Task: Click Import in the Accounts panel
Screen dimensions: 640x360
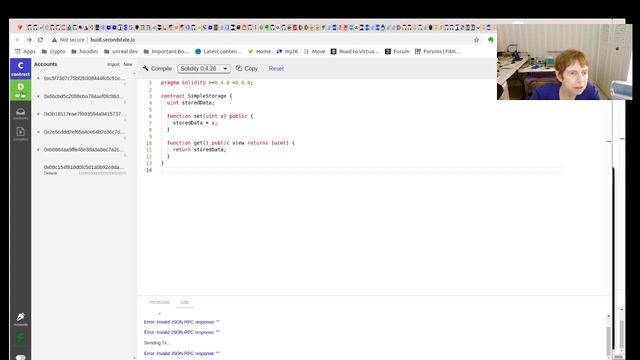Action: (113, 64)
